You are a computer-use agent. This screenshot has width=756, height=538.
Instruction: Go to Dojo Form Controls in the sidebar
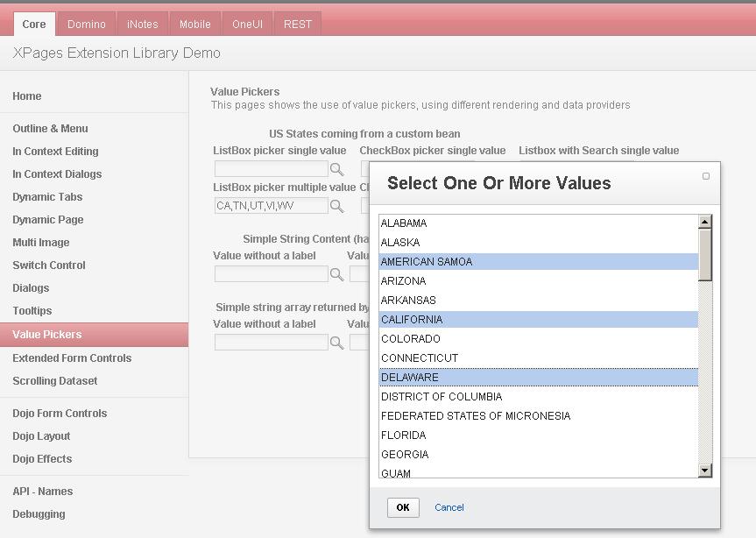tap(60, 414)
